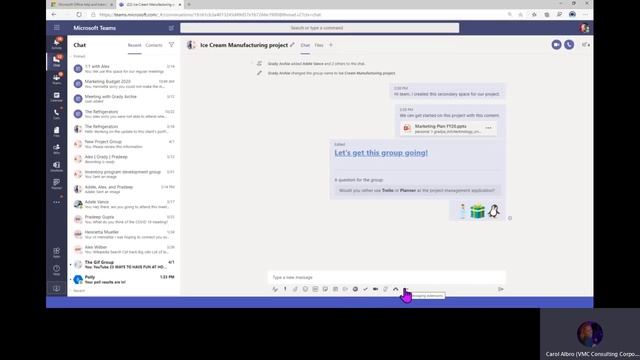Image resolution: width=640 pixels, height=360 pixels.
Task: Open the Marketing Budget 2020 chat
Action: tap(124, 84)
